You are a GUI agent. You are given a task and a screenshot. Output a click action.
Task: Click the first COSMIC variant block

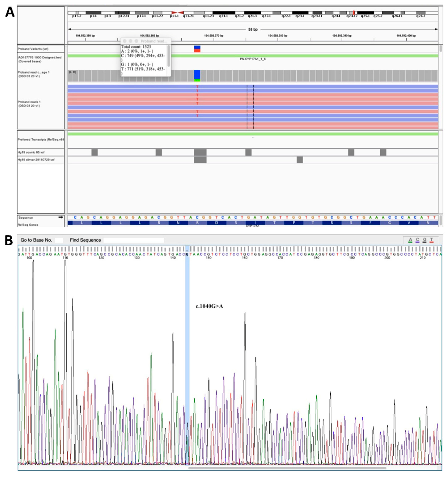tap(94, 152)
